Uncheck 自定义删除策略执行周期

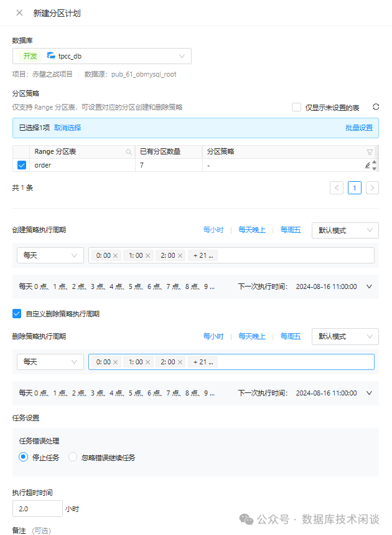tap(17, 313)
